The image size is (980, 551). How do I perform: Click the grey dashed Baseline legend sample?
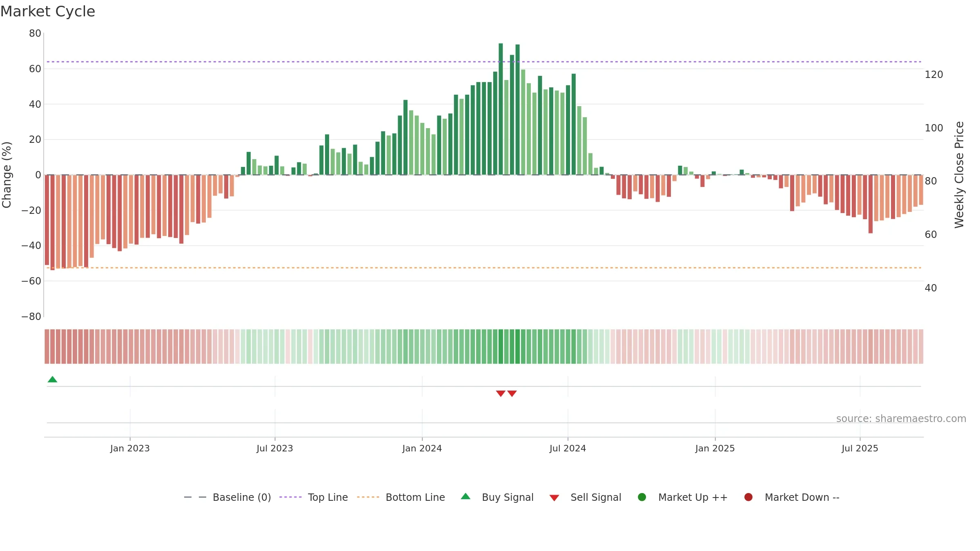(195, 497)
